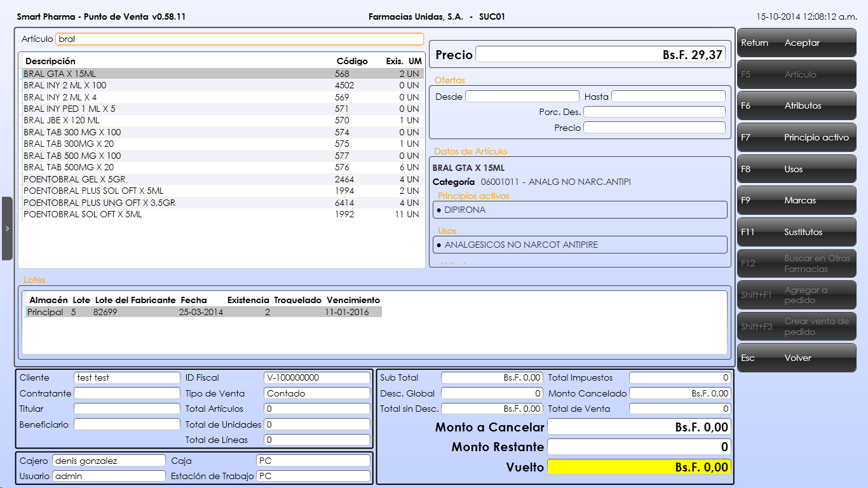The height and width of the screenshot is (488, 868).
Task: Click the Total de Unidades field
Action: [x=317, y=424]
